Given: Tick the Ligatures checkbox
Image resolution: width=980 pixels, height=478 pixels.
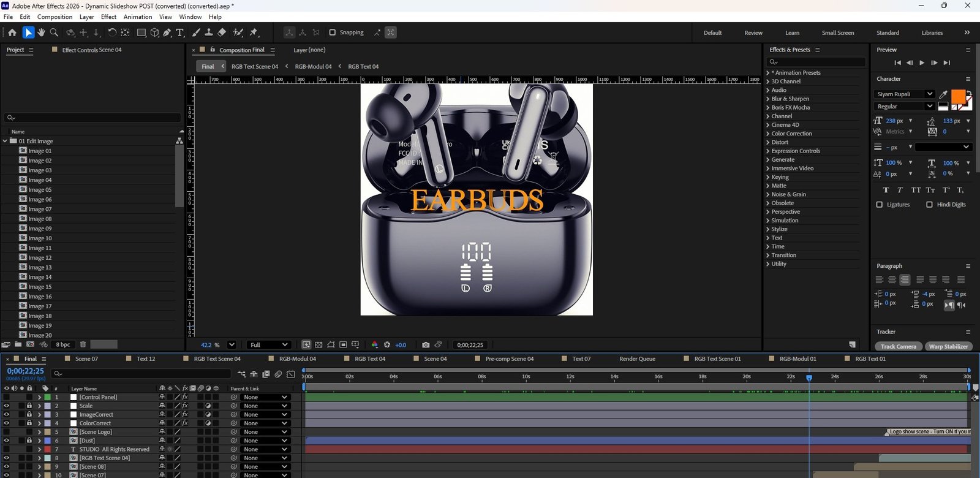Looking at the screenshot, I should click(x=880, y=205).
